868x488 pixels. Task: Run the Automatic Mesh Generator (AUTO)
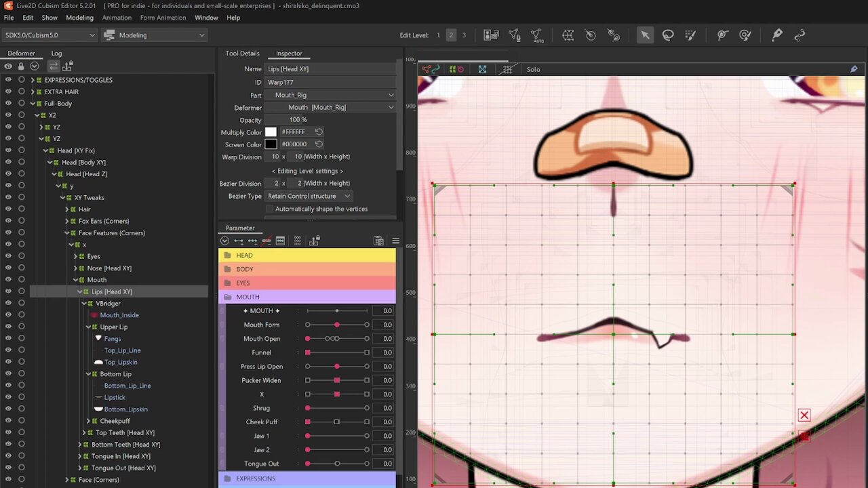[x=537, y=35]
